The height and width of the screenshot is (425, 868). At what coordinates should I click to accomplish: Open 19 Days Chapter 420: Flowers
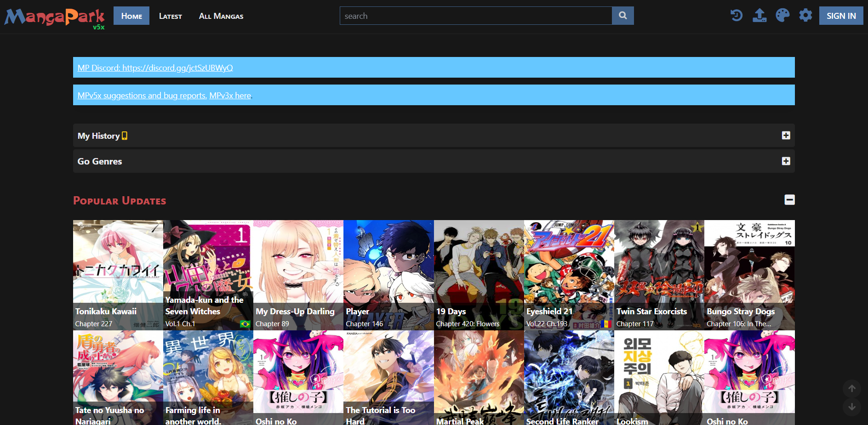pyautogui.click(x=468, y=324)
